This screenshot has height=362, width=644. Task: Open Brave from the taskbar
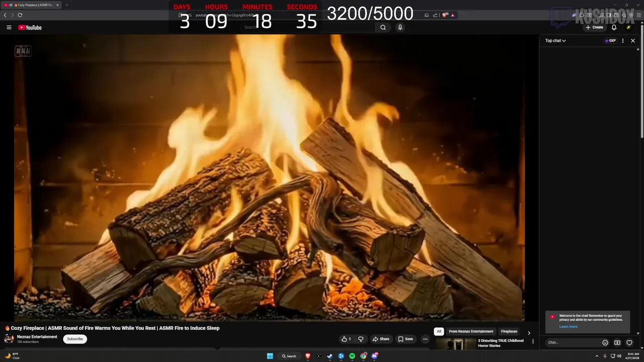click(308, 356)
